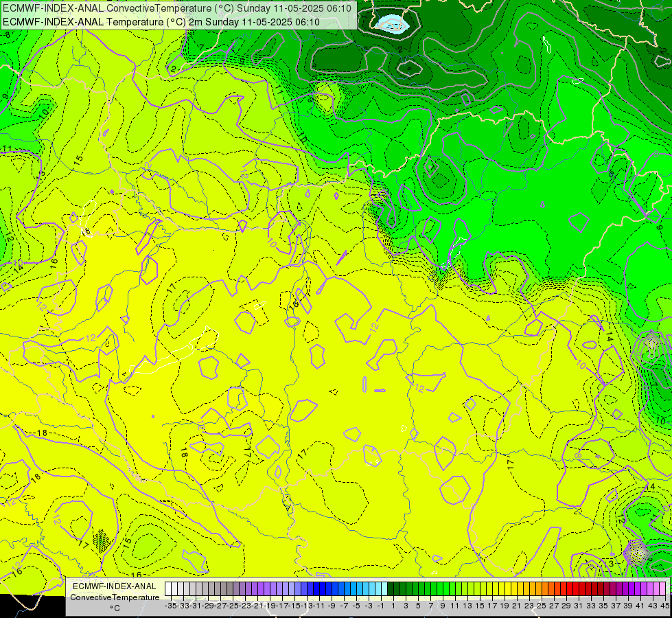Screen dimensions: 672x618
Task: Click the '-7' legend scale label
Action: pyautogui.click(x=344, y=606)
